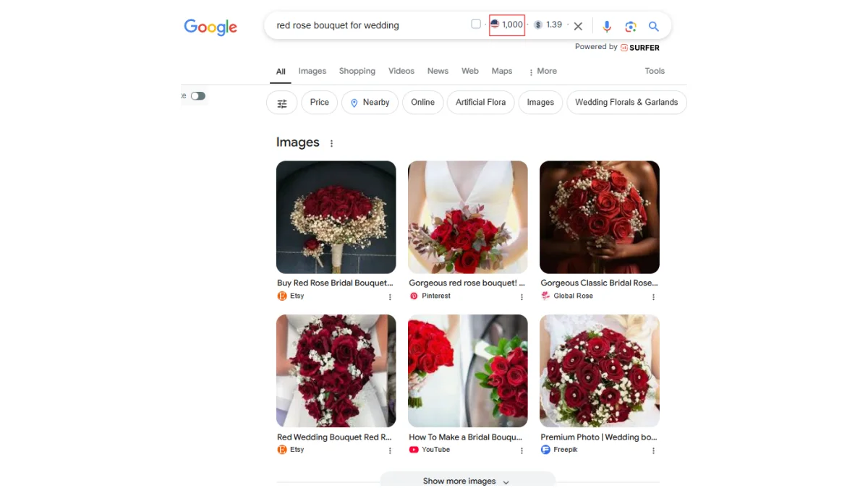Open Google Lens image search

click(631, 26)
